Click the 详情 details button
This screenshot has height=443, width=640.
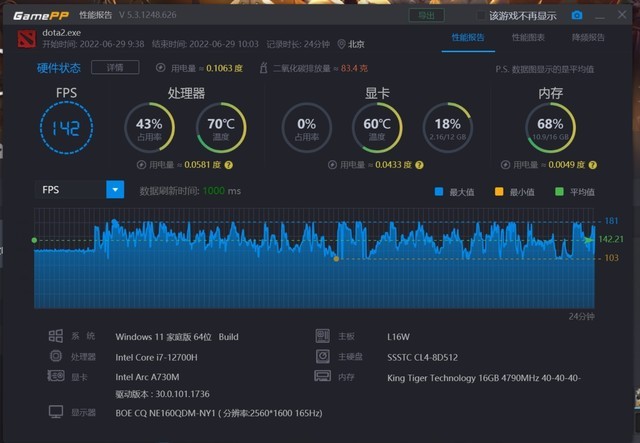click(x=115, y=67)
